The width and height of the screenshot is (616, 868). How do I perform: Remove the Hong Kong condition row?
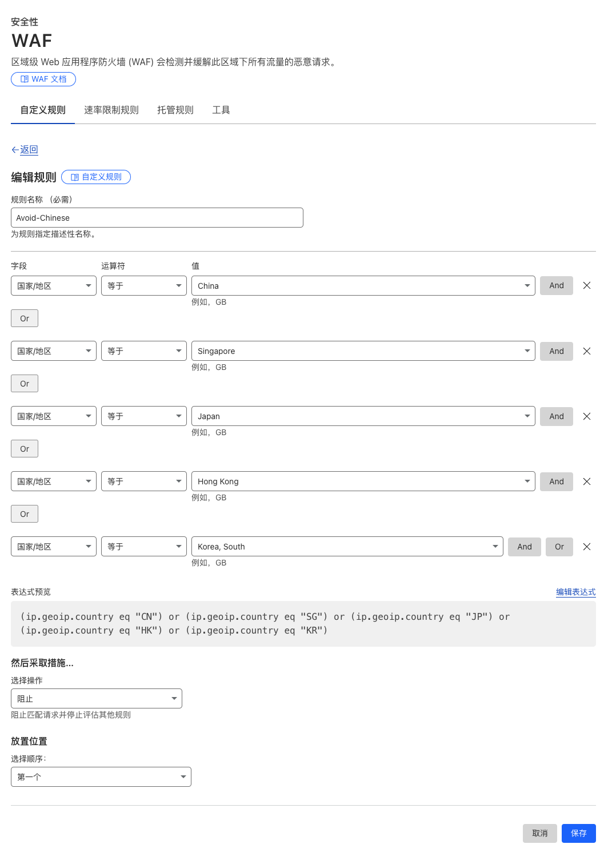[586, 481]
